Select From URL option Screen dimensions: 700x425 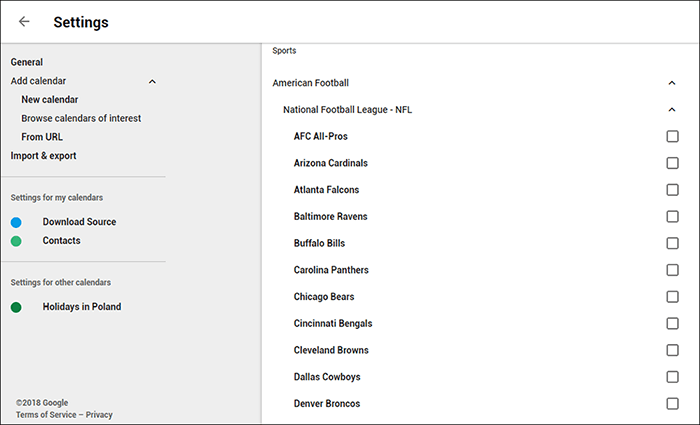tap(42, 137)
